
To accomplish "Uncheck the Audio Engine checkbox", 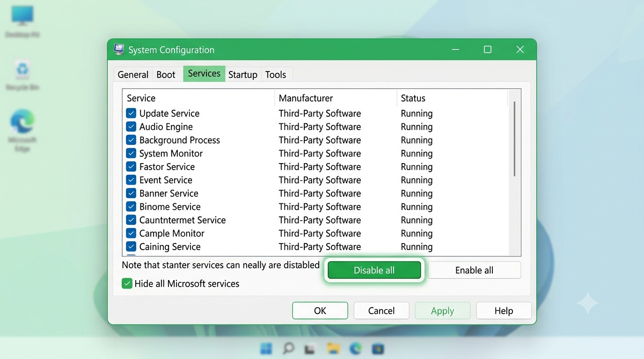I will (x=131, y=127).
